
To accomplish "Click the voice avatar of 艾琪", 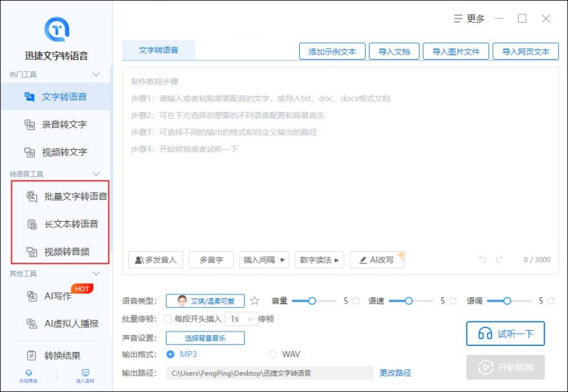I will click(182, 300).
